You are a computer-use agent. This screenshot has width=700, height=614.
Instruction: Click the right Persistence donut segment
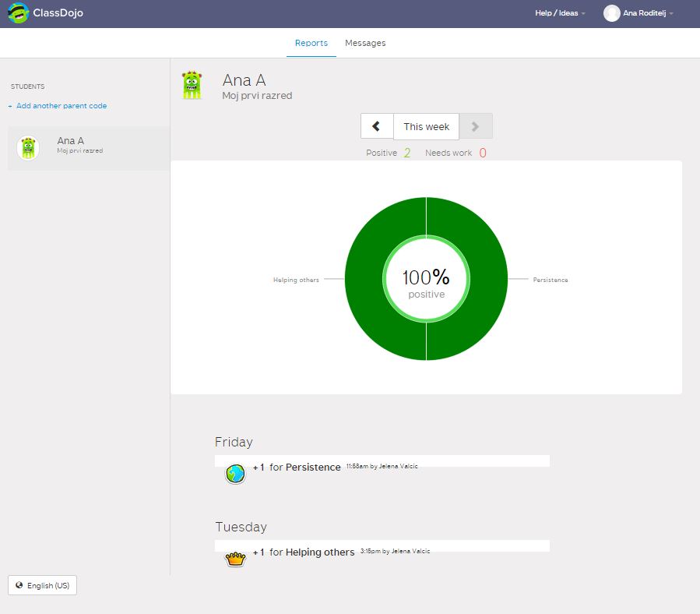(487, 279)
